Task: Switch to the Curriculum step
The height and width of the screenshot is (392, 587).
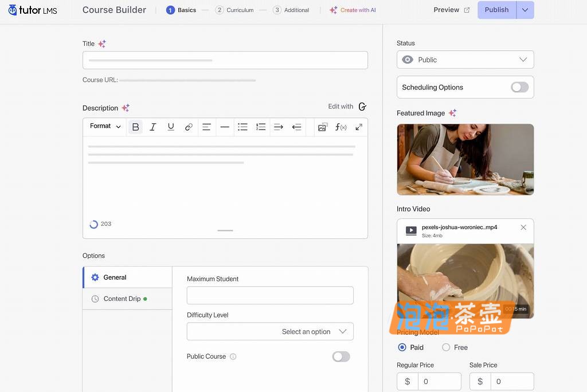Action: 235,10
